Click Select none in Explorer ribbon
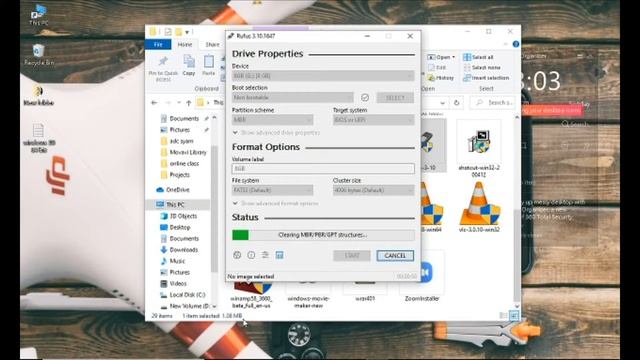This screenshot has height=360, width=640. coord(482,67)
